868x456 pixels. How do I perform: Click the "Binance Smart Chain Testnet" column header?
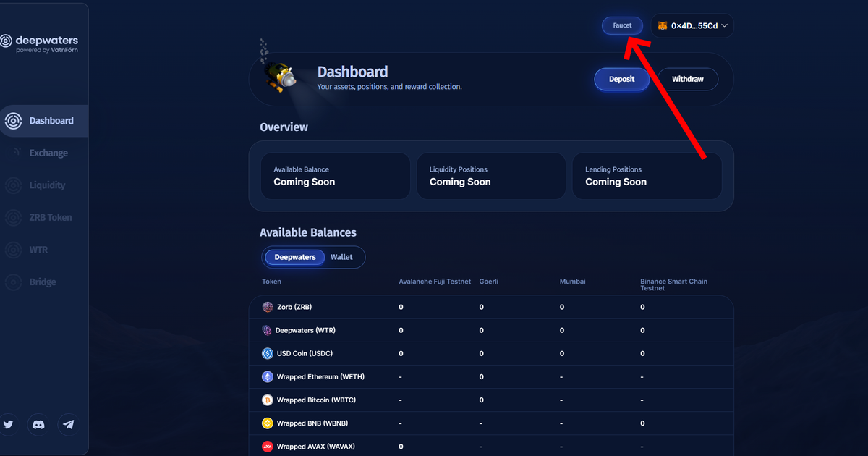[673, 284]
